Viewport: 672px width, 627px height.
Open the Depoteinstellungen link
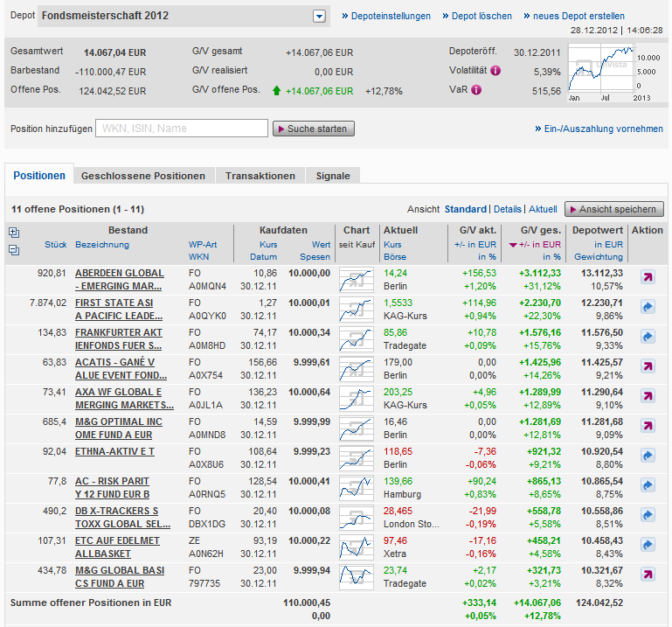click(x=386, y=16)
